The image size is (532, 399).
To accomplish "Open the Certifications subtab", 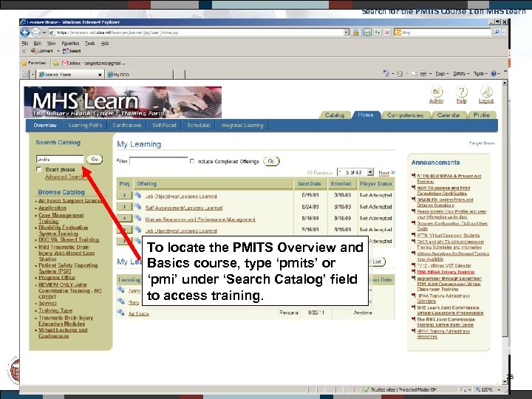I will pyautogui.click(x=127, y=125).
